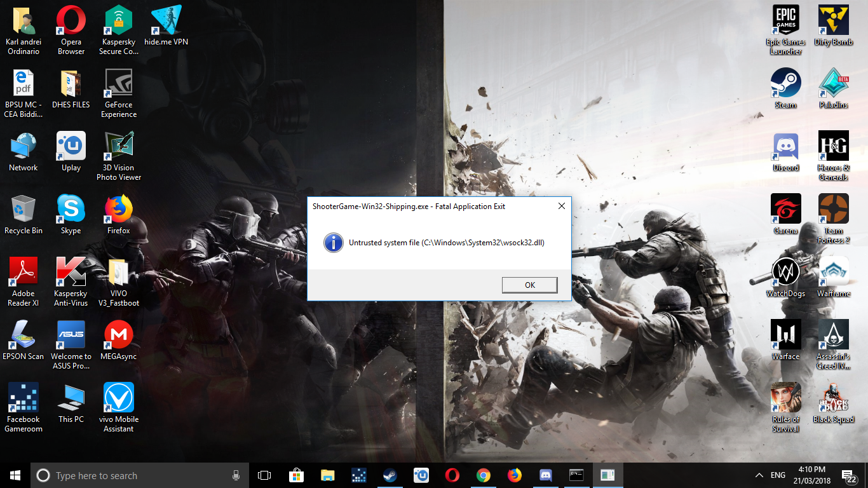Select the 3D Vision Photo Viewer shortcut
Screen dimensions: 868x488
pyautogui.click(x=119, y=156)
